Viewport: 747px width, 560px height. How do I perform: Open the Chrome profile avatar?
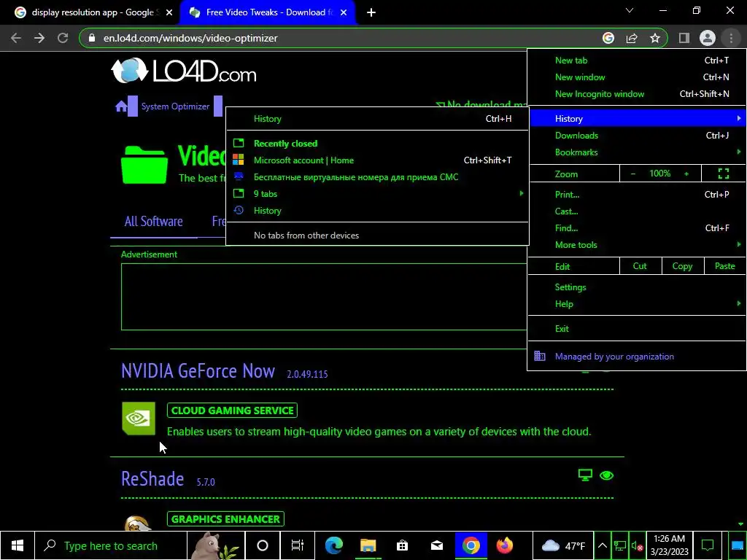[x=708, y=38]
